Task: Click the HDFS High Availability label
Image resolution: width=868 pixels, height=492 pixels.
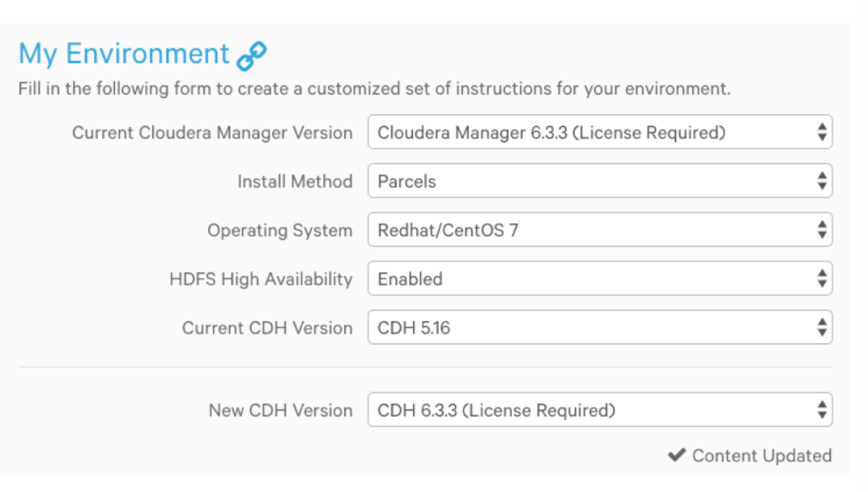Action: (260, 279)
